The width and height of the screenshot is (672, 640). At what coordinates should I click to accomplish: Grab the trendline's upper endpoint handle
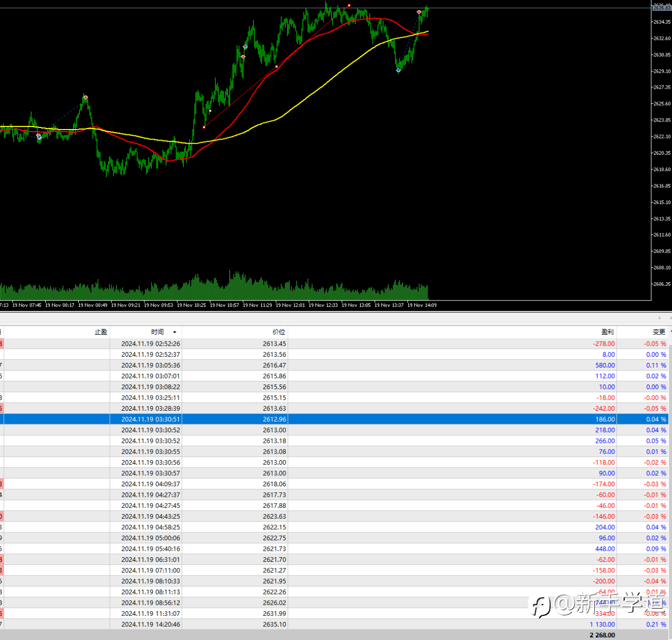pyautogui.click(x=349, y=6)
